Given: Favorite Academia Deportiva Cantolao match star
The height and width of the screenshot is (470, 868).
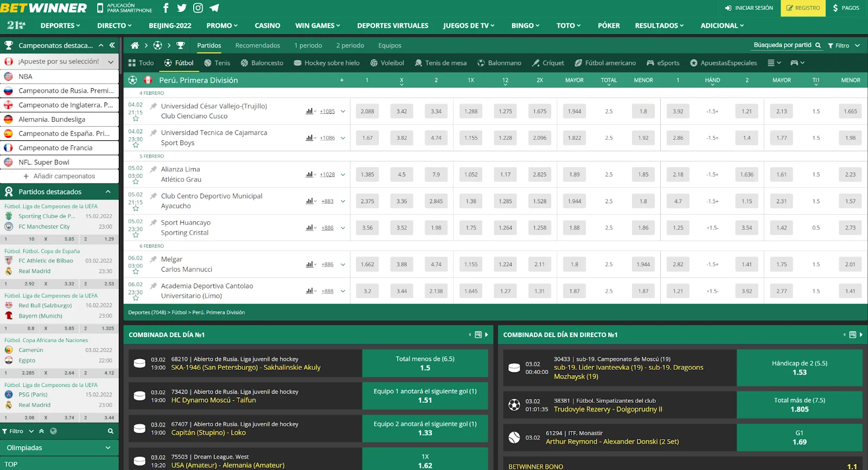Looking at the screenshot, I should (x=136, y=299).
